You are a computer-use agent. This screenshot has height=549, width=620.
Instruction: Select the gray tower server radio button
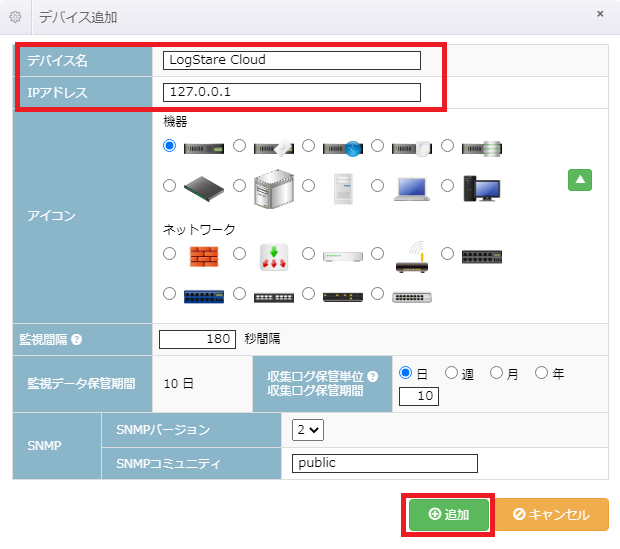(x=239, y=186)
